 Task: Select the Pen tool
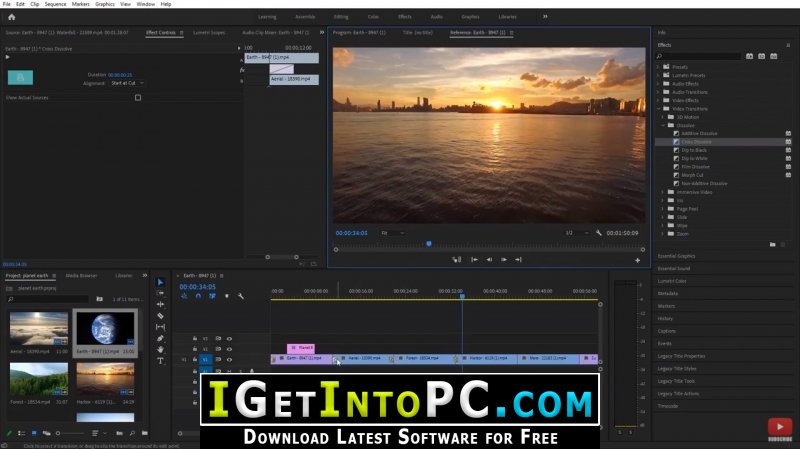[x=160, y=338]
